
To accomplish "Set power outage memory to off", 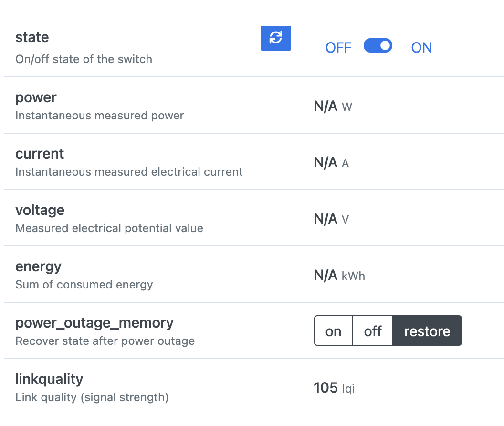I will [373, 331].
